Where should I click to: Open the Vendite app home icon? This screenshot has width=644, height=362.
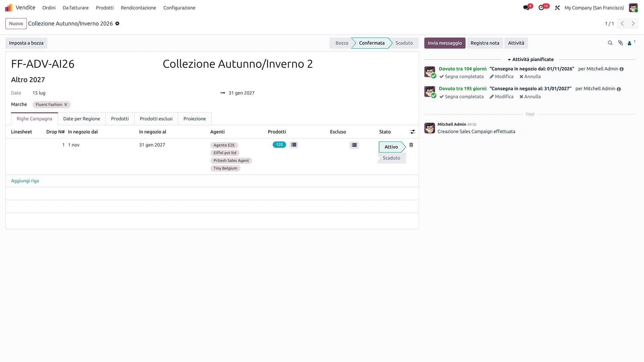[9, 7]
